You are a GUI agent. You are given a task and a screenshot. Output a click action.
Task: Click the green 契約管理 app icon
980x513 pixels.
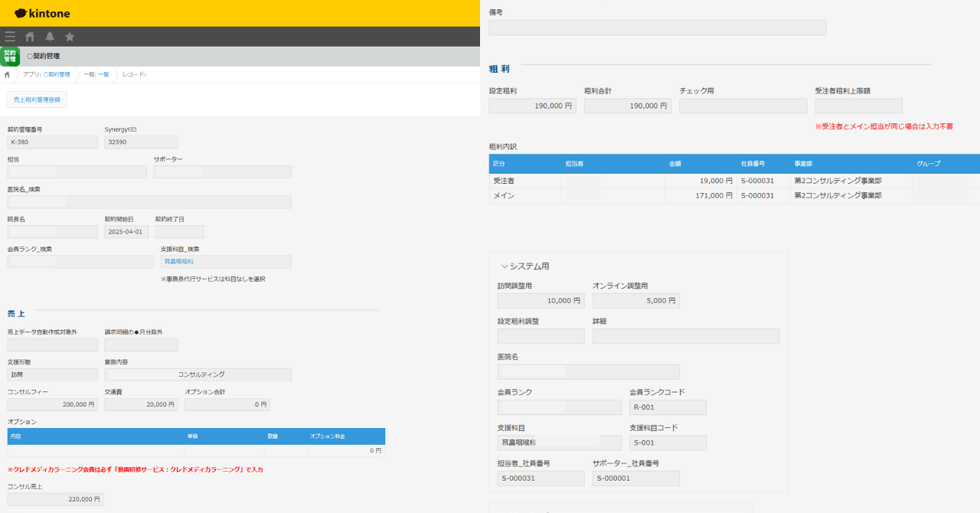[x=10, y=56]
